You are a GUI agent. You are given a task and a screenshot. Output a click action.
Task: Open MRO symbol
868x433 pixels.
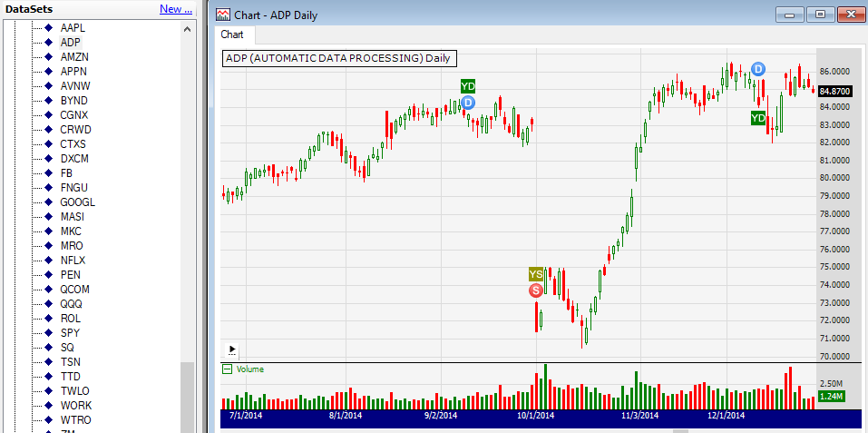click(72, 246)
